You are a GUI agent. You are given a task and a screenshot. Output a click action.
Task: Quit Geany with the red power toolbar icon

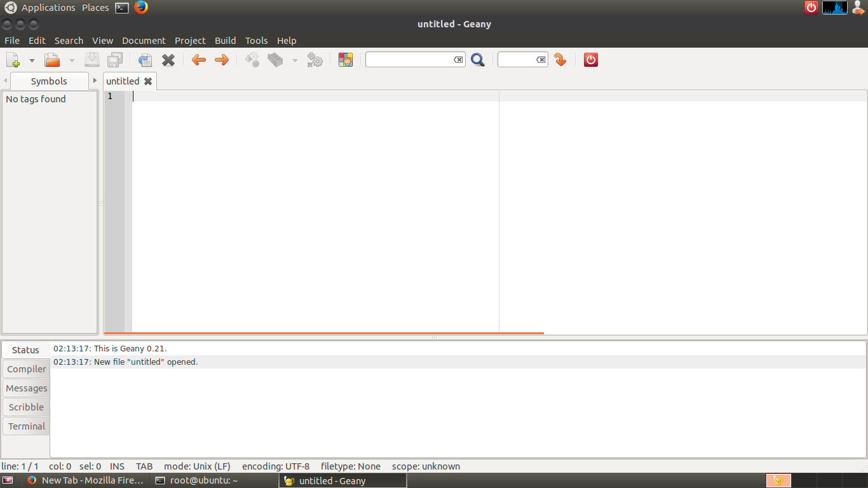click(590, 59)
